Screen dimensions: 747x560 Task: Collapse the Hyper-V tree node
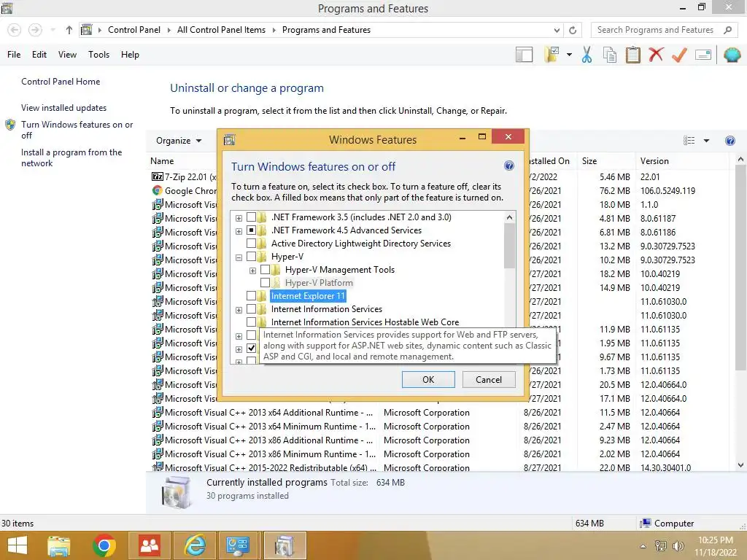pos(239,257)
